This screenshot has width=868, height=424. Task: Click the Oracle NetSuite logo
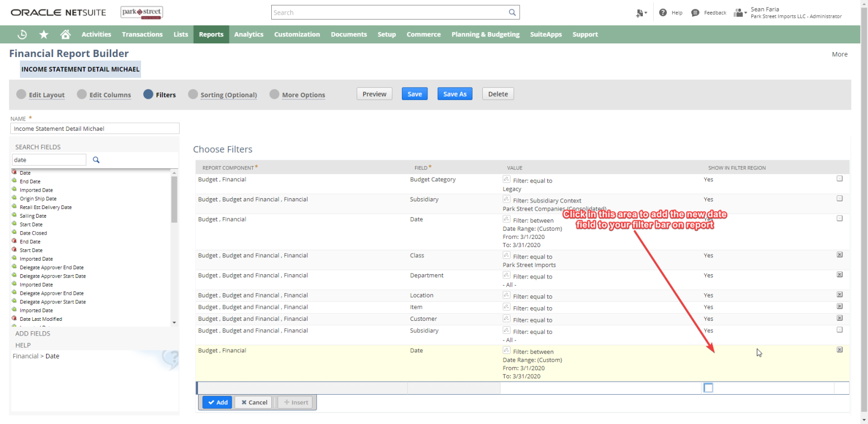click(x=59, y=12)
